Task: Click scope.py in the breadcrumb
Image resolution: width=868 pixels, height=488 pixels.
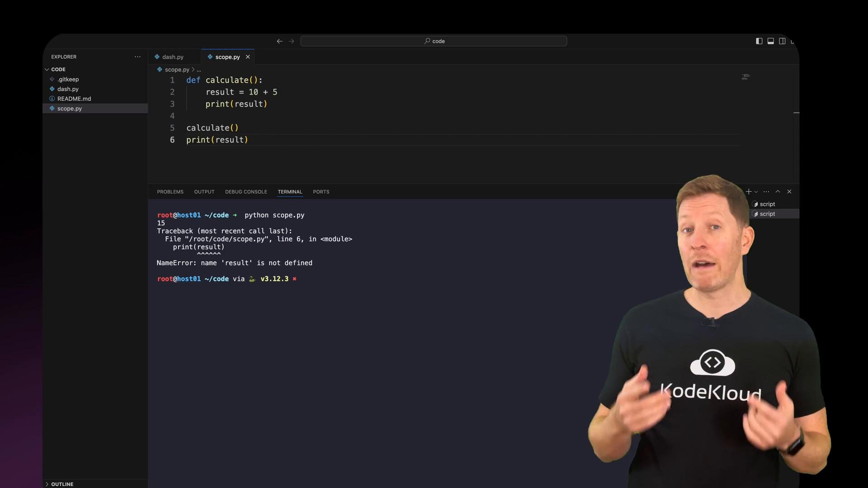Action: tap(177, 70)
